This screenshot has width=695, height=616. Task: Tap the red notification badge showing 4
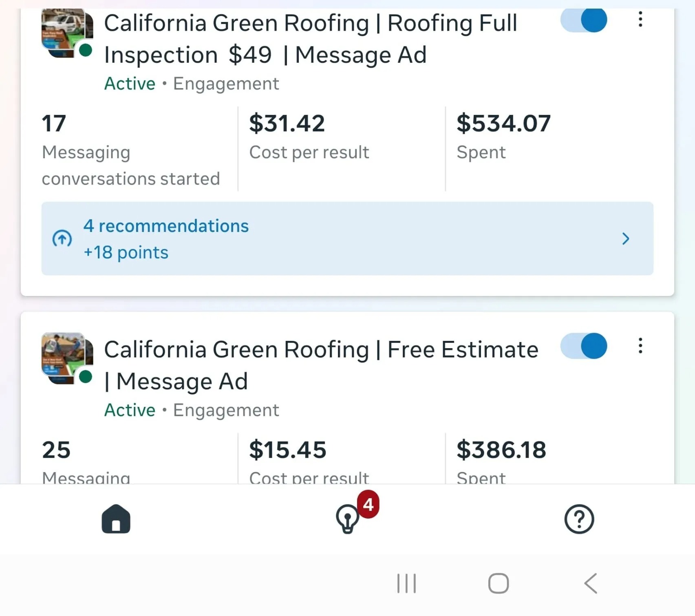click(x=368, y=504)
